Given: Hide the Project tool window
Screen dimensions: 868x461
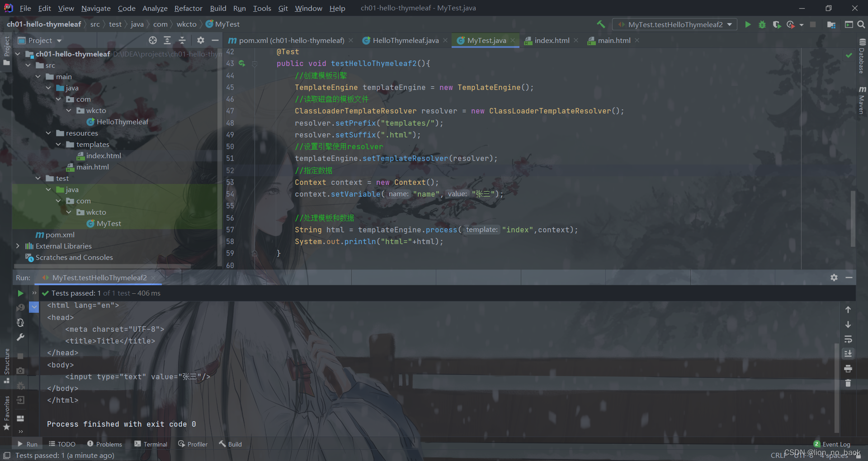Looking at the screenshot, I should pyautogui.click(x=215, y=40).
